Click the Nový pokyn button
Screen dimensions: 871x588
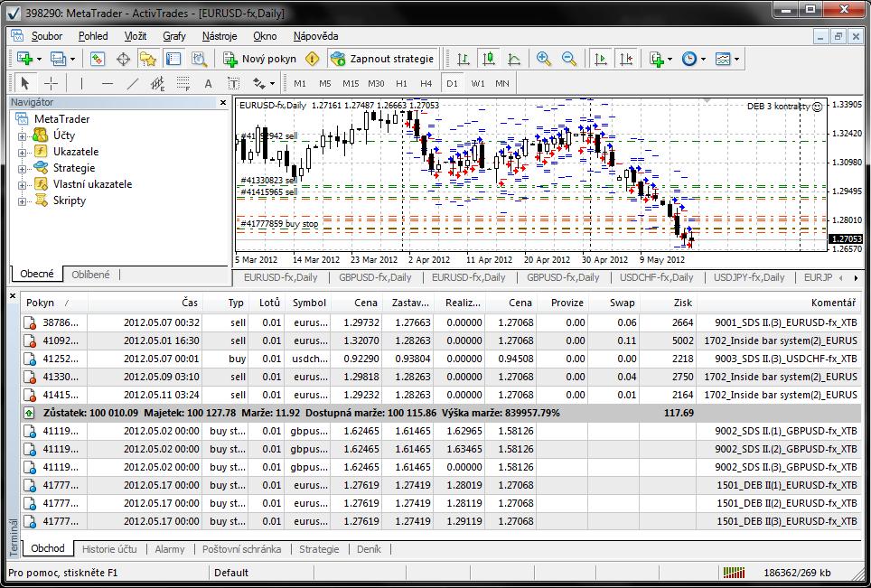259,59
